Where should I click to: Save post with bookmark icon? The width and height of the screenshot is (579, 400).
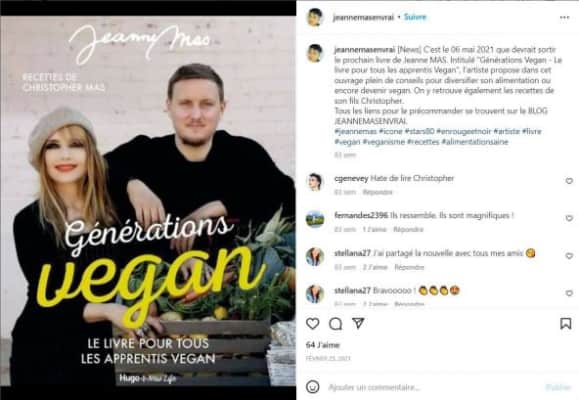(x=565, y=324)
